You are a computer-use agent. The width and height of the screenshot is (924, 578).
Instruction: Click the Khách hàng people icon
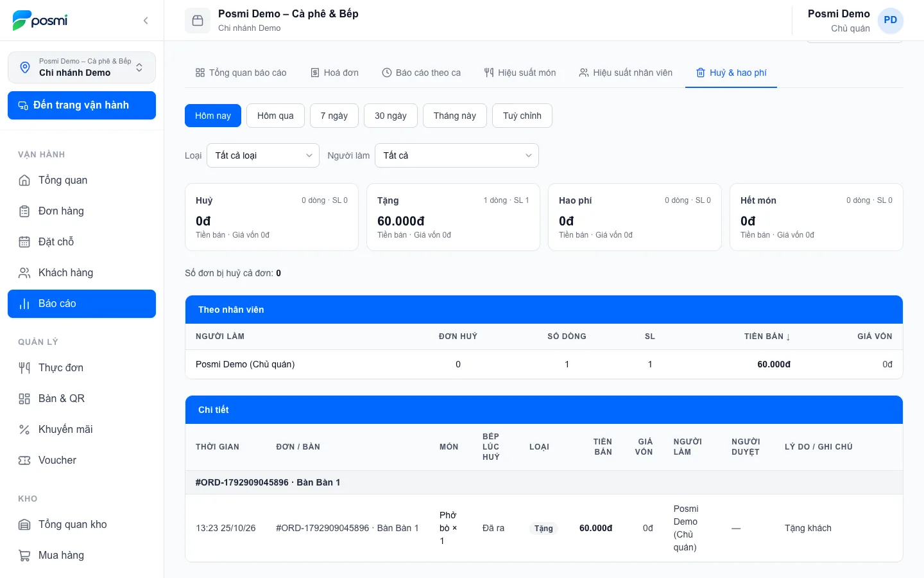pos(24,273)
